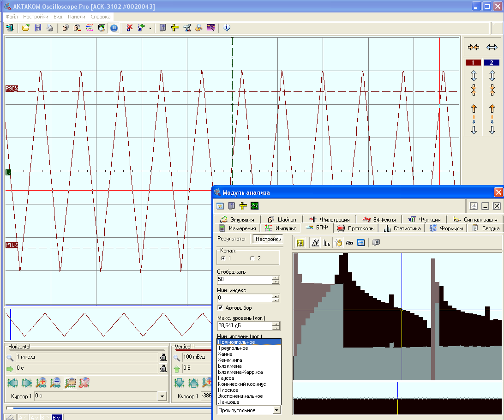Click the pause acquisition toolbar button
Image resolution: width=504 pixels, height=420 pixels.
pos(114,28)
